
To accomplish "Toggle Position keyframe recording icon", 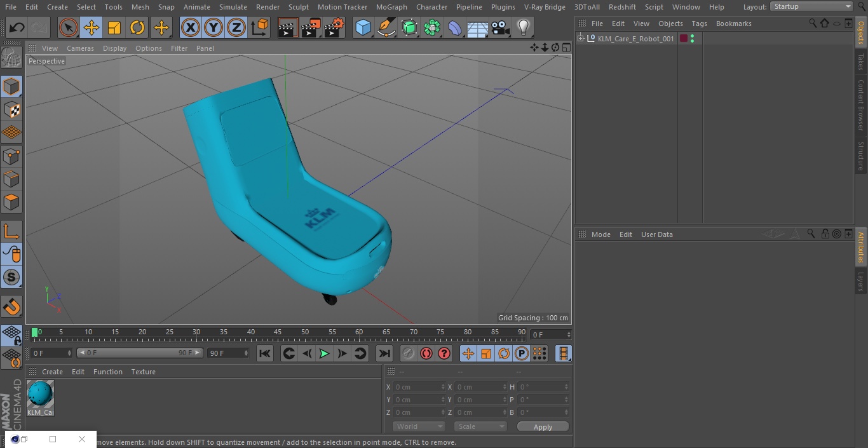I will 468,353.
